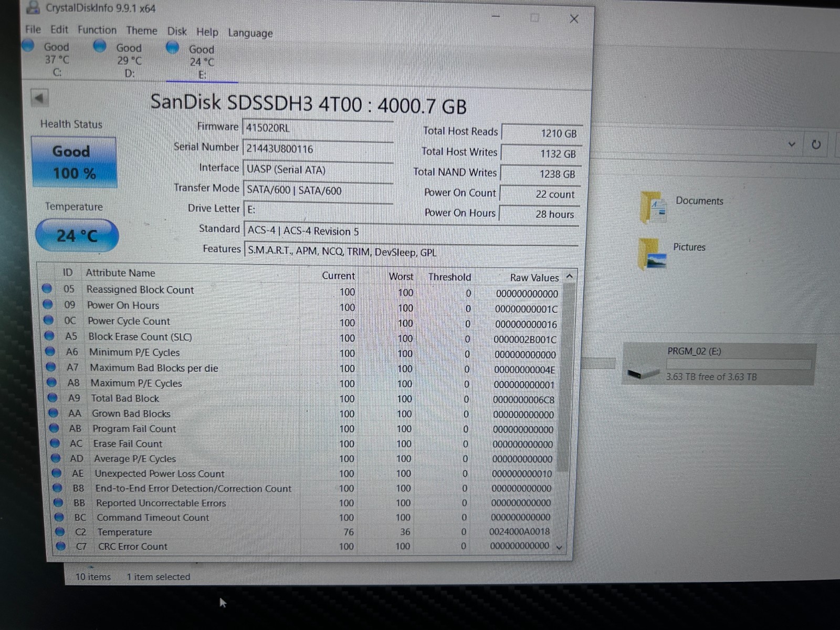Click raw value 0000002B001C
Viewport: 840px width, 630px height.
click(524, 340)
